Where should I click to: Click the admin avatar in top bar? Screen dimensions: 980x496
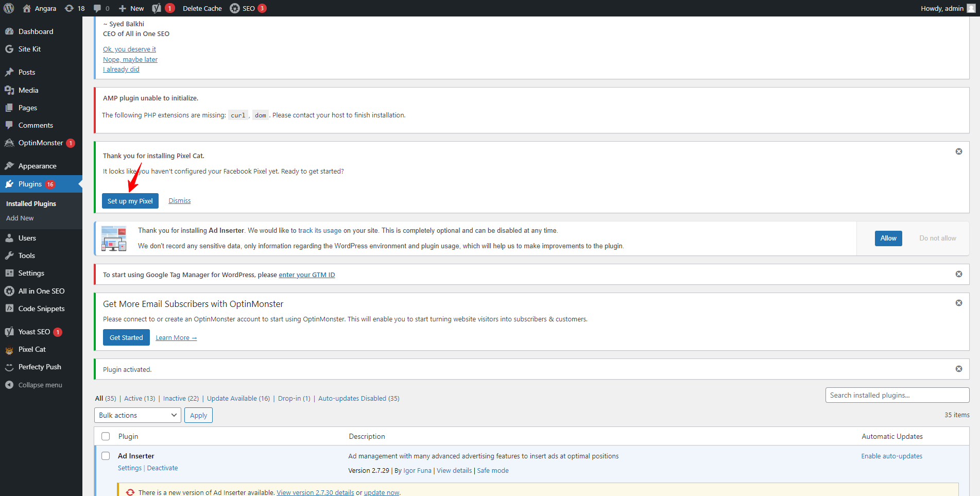point(971,8)
